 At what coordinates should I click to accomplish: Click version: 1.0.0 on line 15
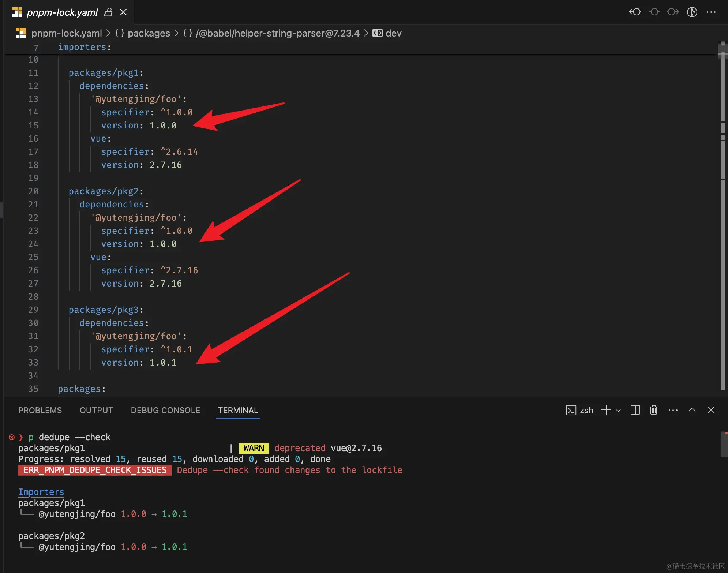click(139, 126)
